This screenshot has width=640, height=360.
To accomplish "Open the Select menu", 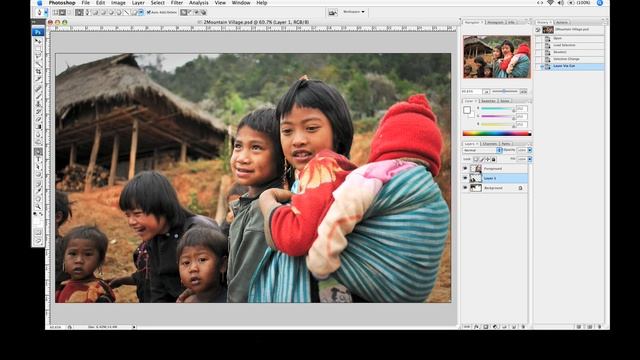I will [x=158, y=3].
